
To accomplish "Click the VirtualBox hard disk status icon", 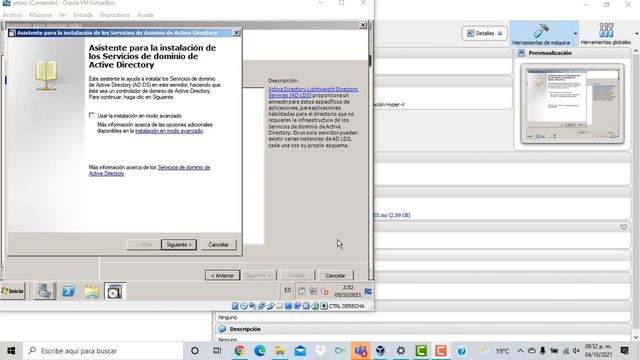I will [x=235, y=306].
